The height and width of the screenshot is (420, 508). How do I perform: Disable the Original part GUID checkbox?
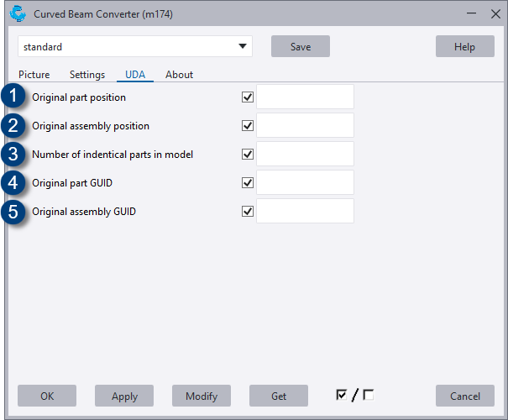[247, 183]
